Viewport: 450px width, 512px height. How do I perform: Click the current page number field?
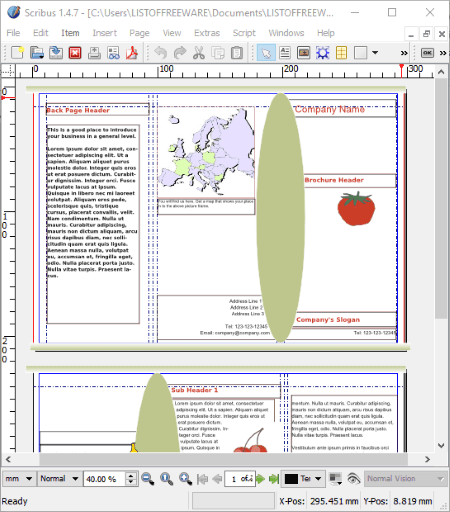tap(240, 479)
